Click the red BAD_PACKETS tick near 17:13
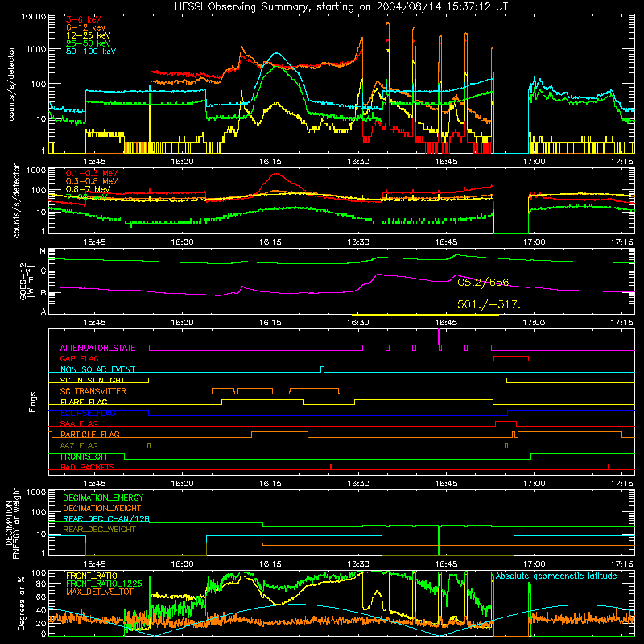 (x=609, y=467)
